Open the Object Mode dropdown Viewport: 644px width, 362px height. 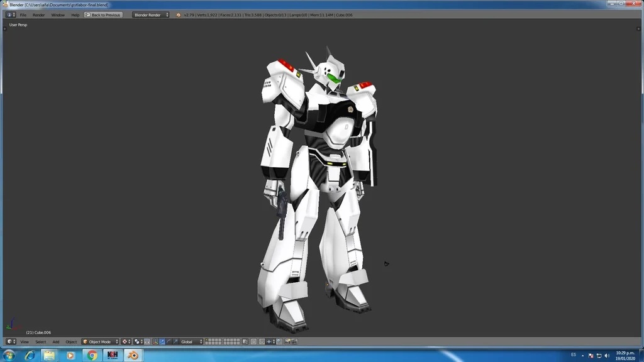click(x=100, y=341)
